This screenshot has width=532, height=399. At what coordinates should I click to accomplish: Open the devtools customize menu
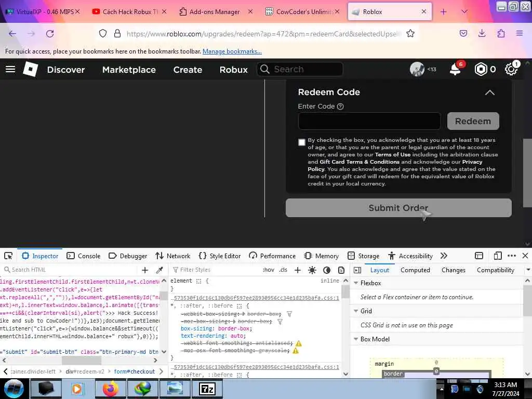click(512, 256)
